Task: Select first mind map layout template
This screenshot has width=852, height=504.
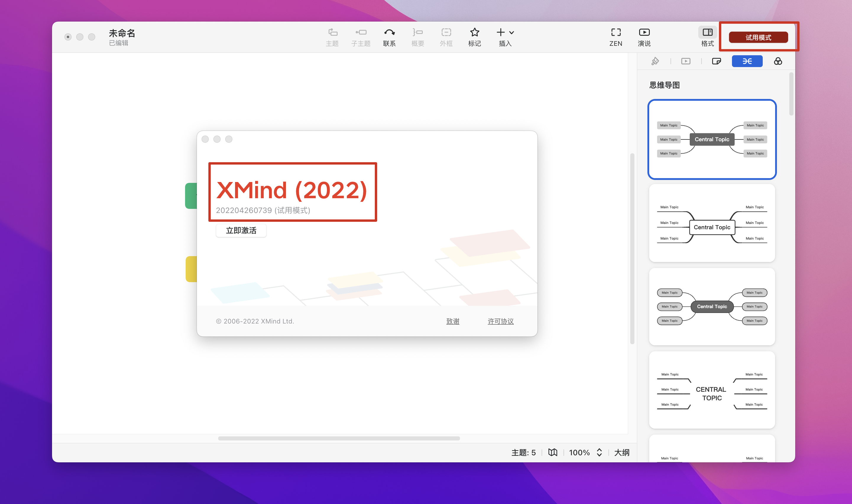Action: pyautogui.click(x=712, y=139)
